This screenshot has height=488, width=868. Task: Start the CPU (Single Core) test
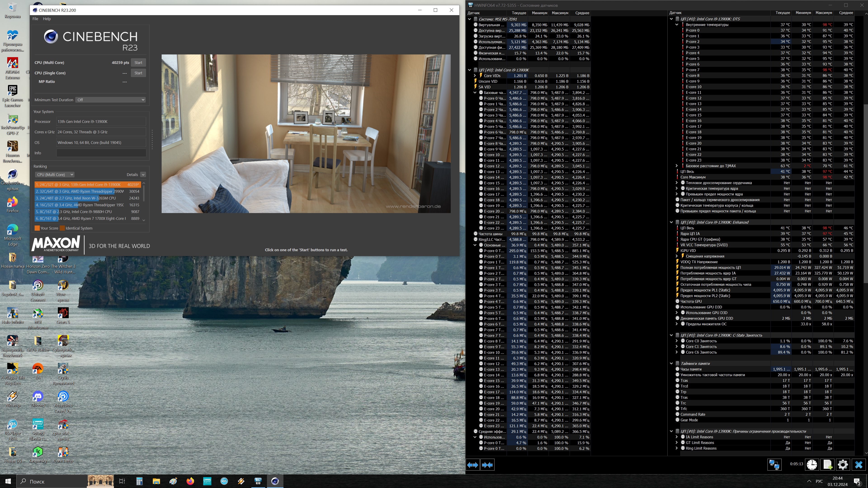138,73
